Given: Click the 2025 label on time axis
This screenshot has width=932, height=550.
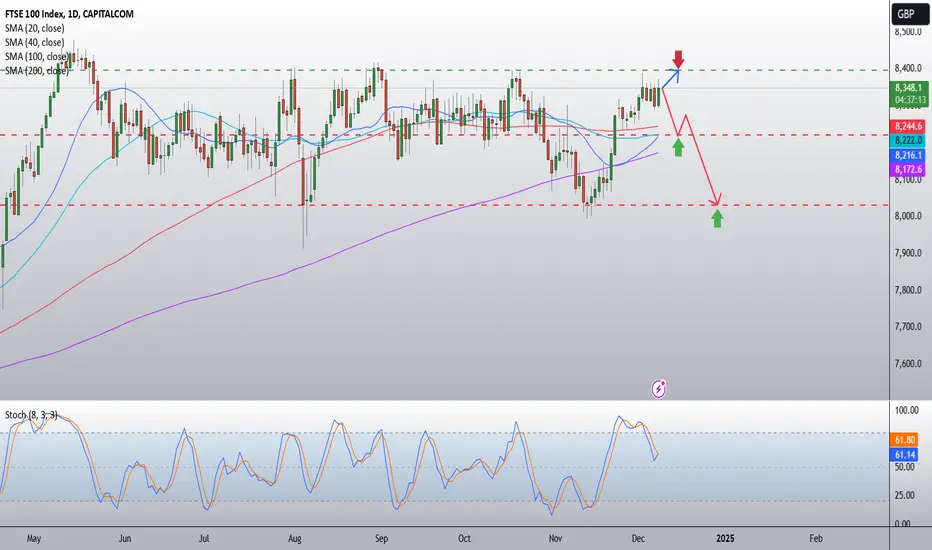Looking at the screenshot, I should coord(725,539).
